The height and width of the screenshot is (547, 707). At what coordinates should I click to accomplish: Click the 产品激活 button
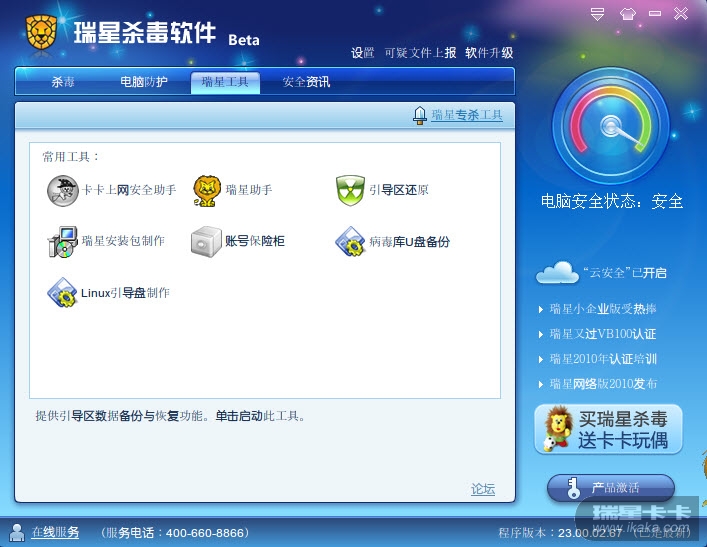pos(611,488)
